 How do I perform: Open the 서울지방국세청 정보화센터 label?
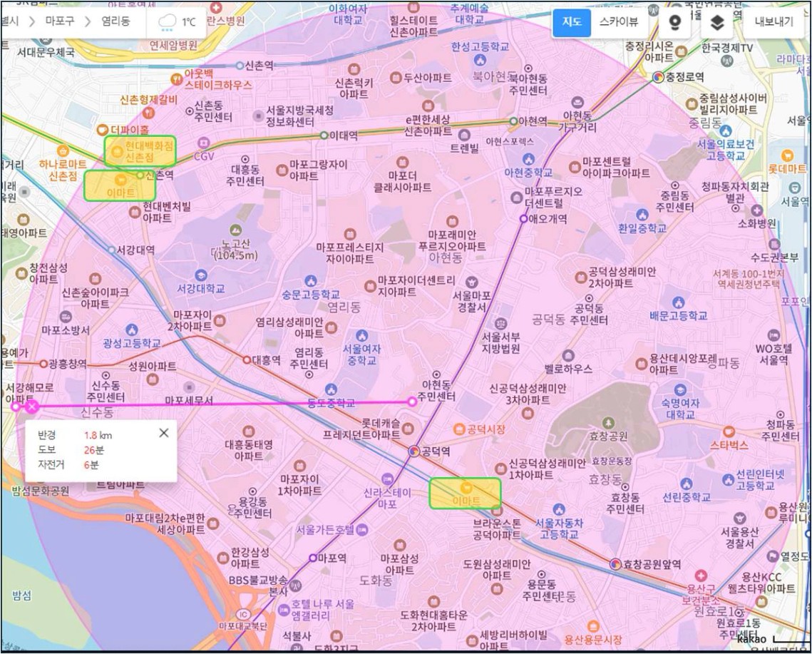pos(300,116)
